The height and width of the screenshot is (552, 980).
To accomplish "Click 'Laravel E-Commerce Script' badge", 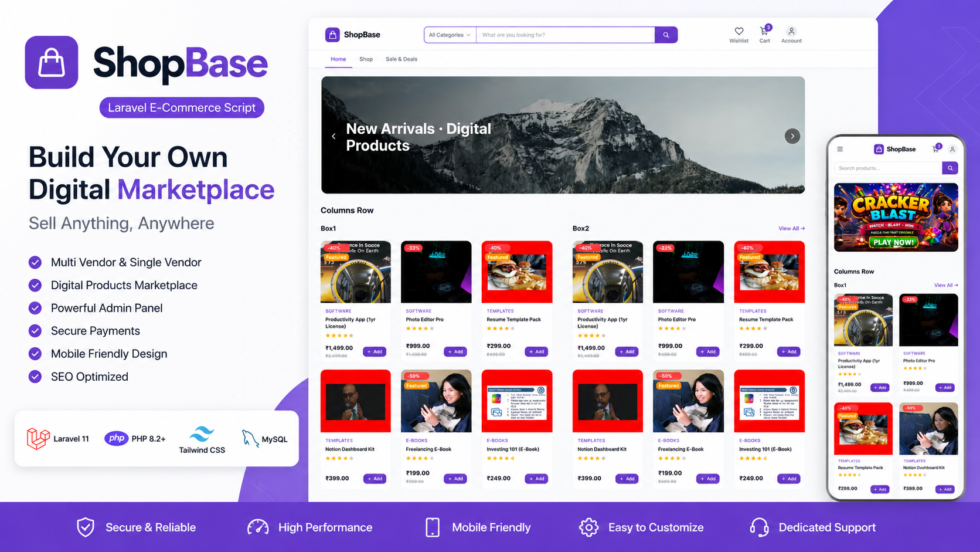I will point(182,108).
